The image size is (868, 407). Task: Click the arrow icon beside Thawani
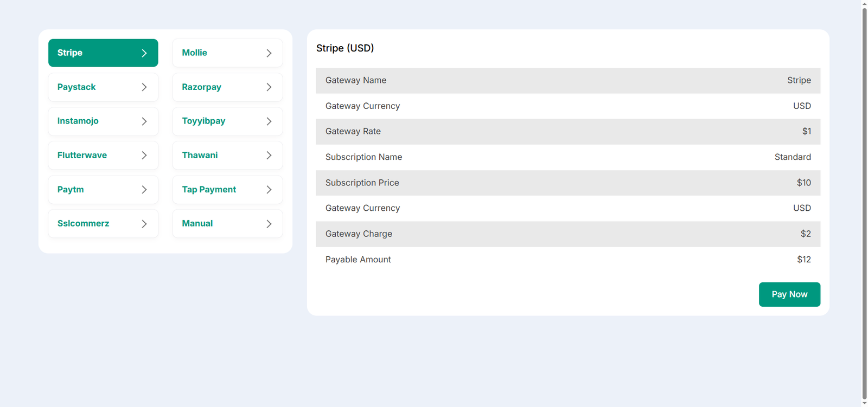tap(269, 156)
